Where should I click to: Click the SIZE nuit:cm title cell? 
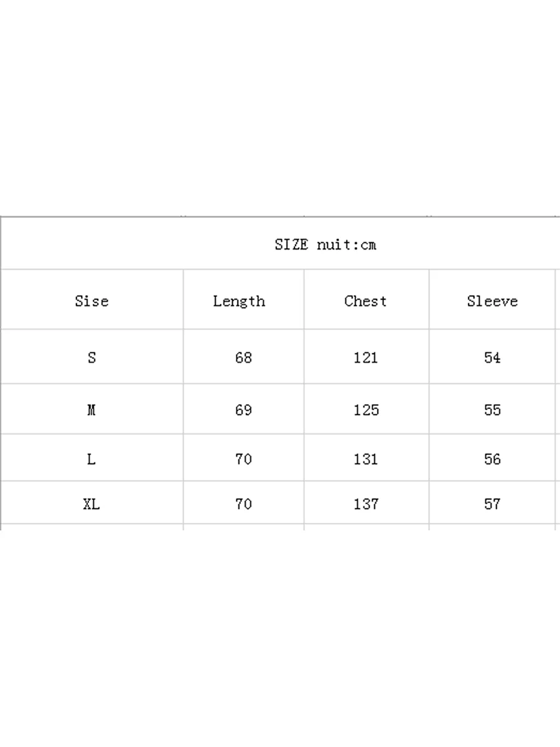pos(325,245)
